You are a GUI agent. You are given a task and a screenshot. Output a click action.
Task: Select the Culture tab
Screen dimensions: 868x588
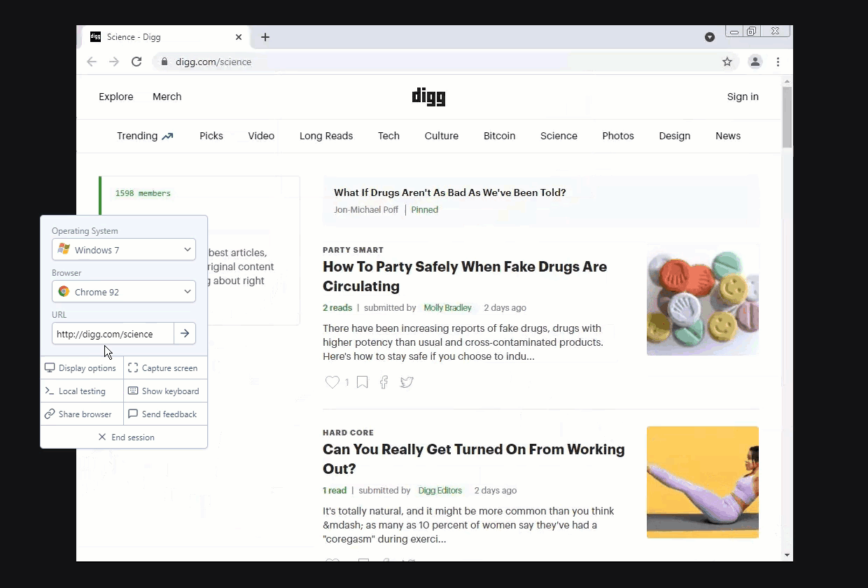click(x=442, y=136)
